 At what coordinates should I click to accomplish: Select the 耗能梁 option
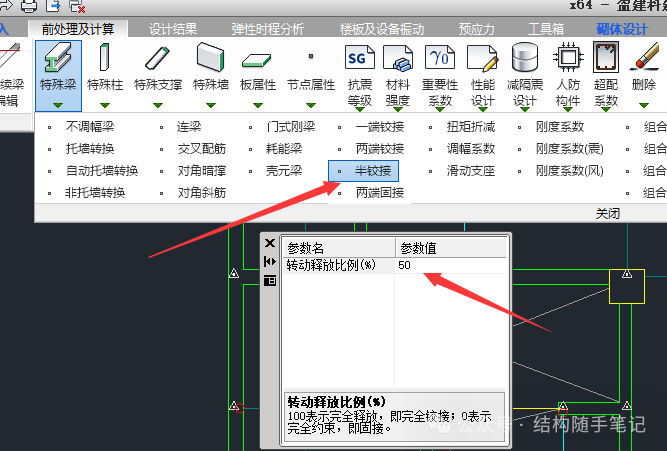[x=284, y=149]
